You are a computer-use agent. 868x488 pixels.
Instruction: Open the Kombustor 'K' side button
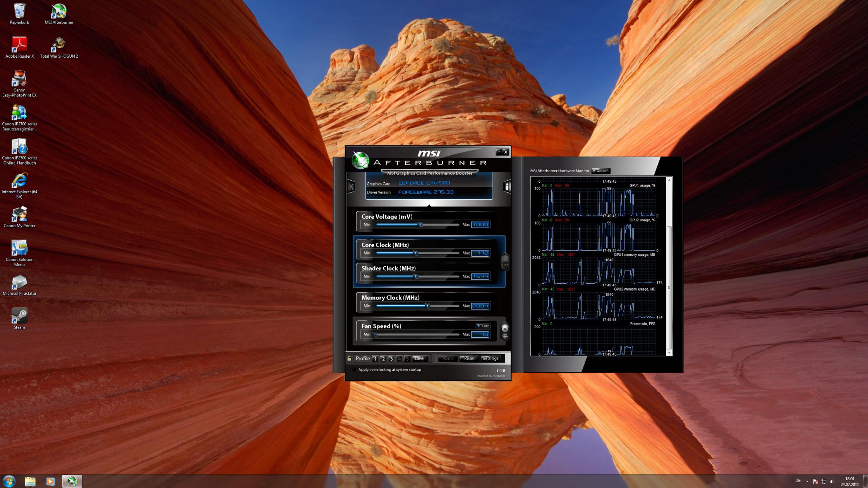pyautogui.click(x=351, y=187)
